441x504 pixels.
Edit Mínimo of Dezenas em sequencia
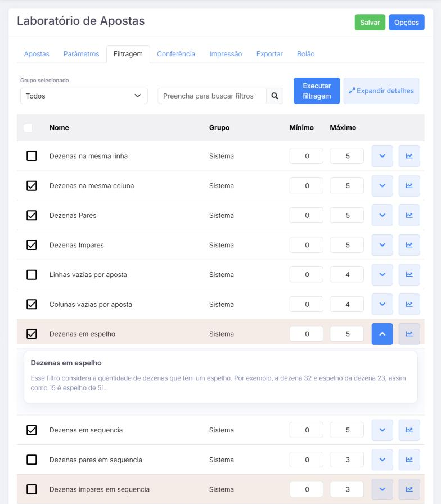306,430
